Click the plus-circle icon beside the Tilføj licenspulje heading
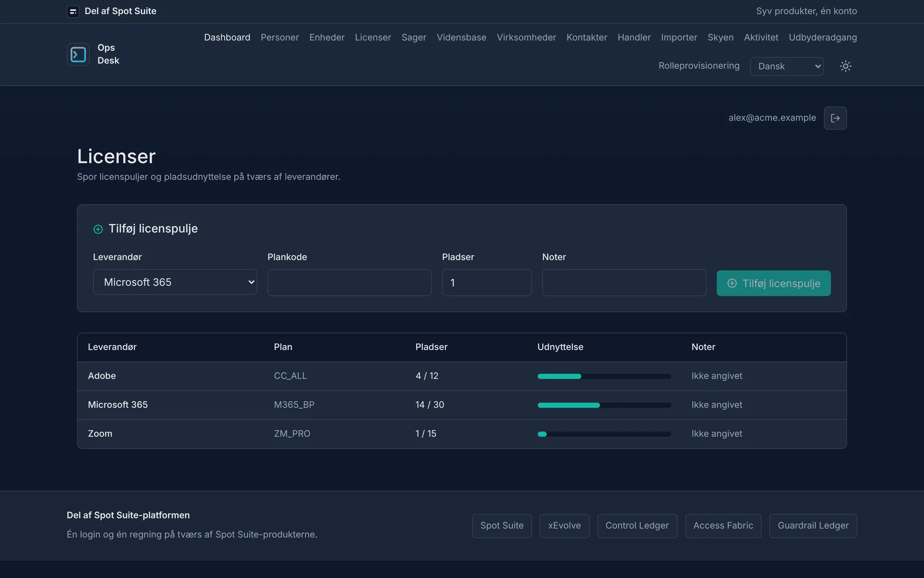This screenshot has height=578, width=924. click(x=98, y=229)
